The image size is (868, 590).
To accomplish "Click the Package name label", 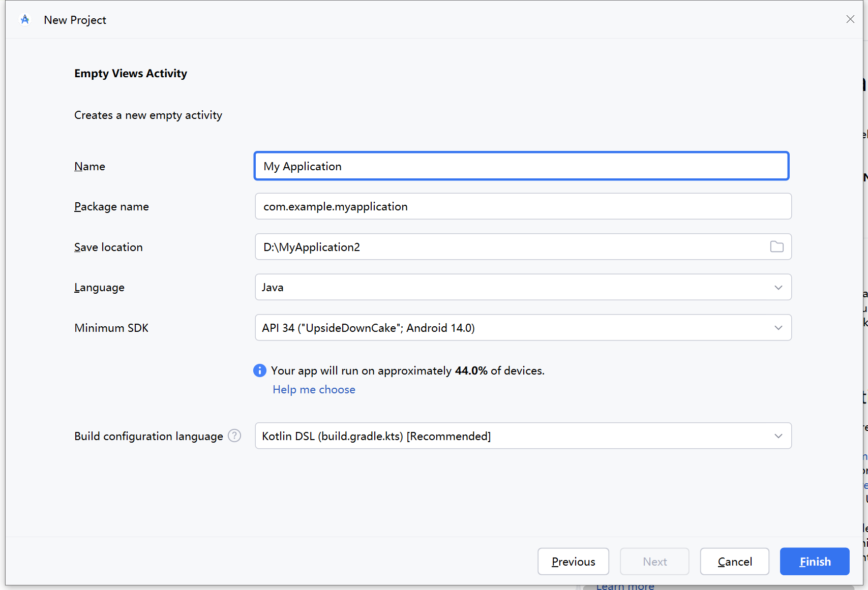I will (x=111, y=207).
